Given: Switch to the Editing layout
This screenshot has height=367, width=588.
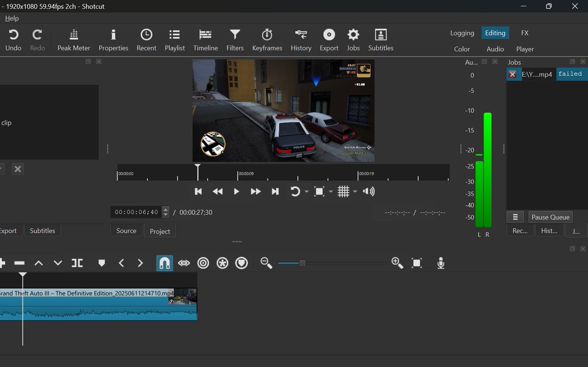Looking at the screenshot, I should tap(495, 33).
